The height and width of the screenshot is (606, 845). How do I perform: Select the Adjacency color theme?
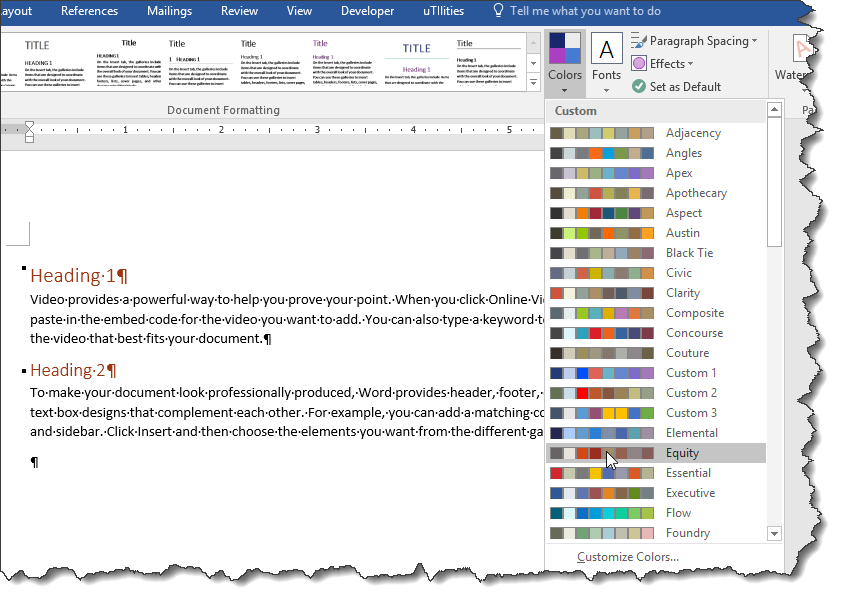click(656, 133)
